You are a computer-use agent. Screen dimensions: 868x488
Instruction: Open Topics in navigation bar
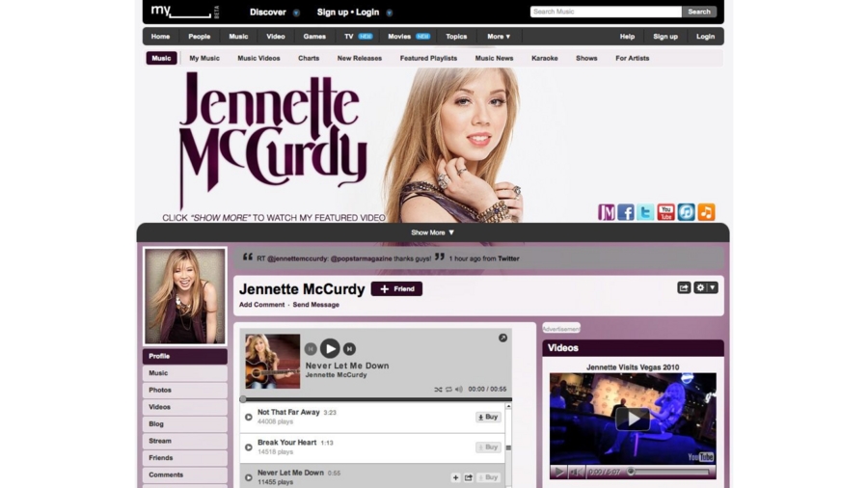pos(457,37)
